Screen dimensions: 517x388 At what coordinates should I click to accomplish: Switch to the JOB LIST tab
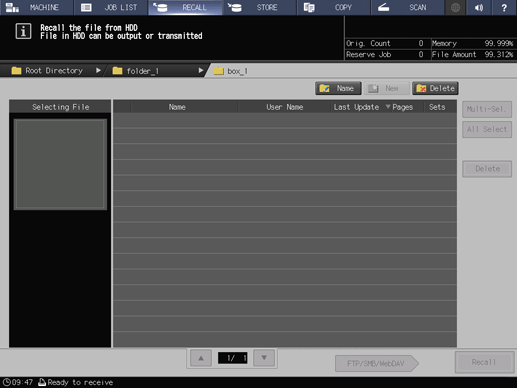(x=111, y=7)
